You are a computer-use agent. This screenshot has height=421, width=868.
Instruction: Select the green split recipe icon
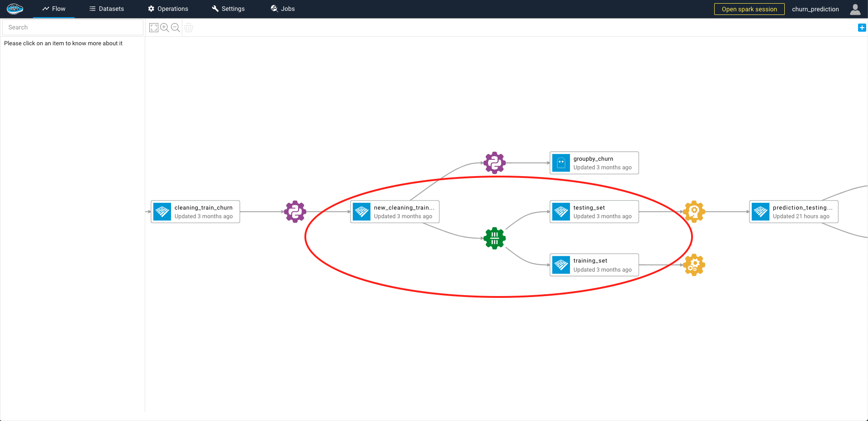pos(494,239)
